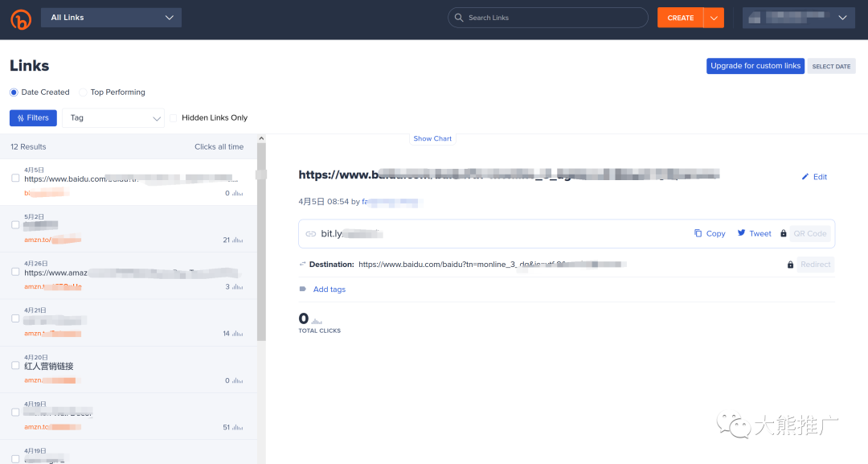Screen dimensions: 868x464
Task: Open the account menu chevron
Action: (842, 18)
